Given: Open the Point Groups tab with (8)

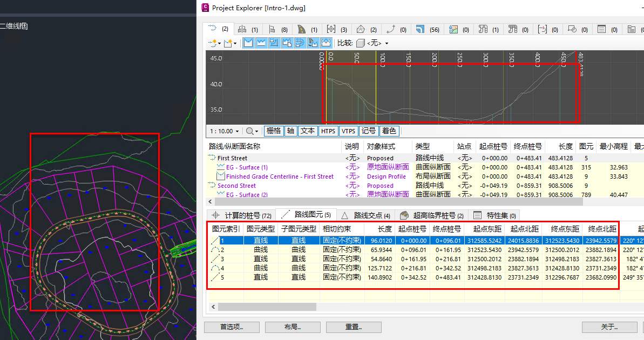Looking at the screenshot, I should pos(277,29).
